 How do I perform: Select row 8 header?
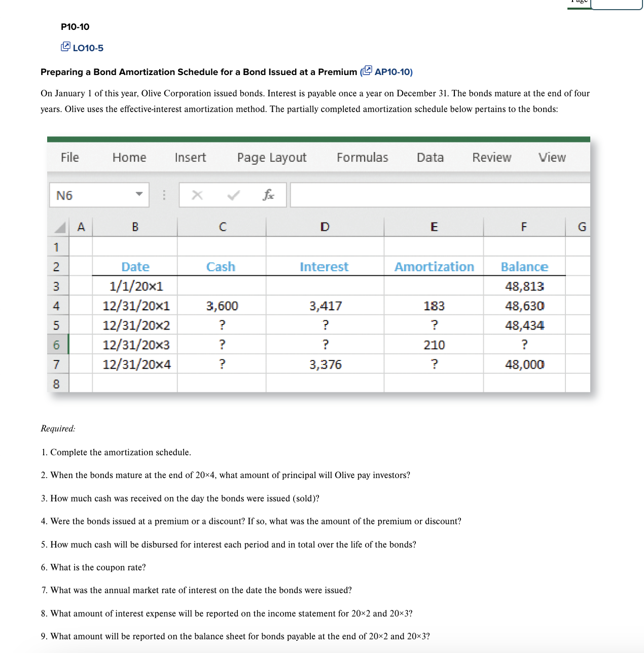point(58,384)
